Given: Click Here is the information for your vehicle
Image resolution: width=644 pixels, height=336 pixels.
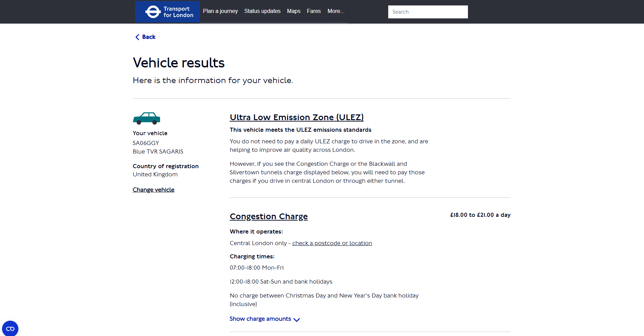Looking at the screenshot, I should coord(213,80).
